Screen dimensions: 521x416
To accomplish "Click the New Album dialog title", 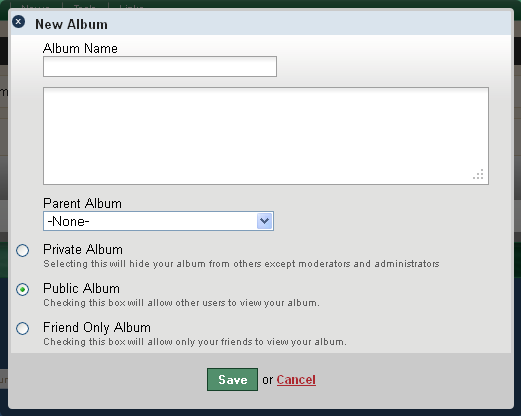I will pyautogui.click(x=71, y=24).
